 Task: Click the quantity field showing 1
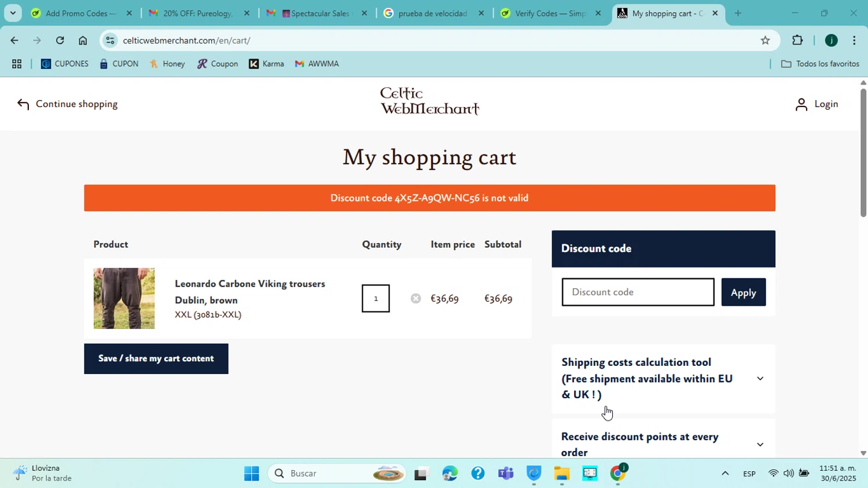376,299
